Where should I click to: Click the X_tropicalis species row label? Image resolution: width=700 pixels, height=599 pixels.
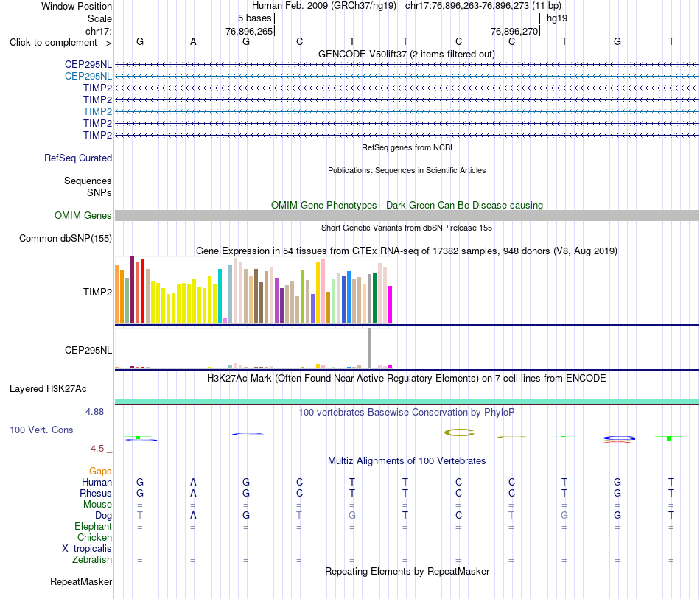[87, 549]
